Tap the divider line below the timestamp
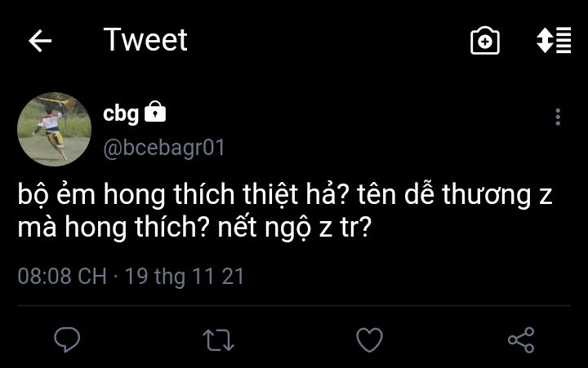The width and height of the screenshot is (588, 368). point(294,306)
